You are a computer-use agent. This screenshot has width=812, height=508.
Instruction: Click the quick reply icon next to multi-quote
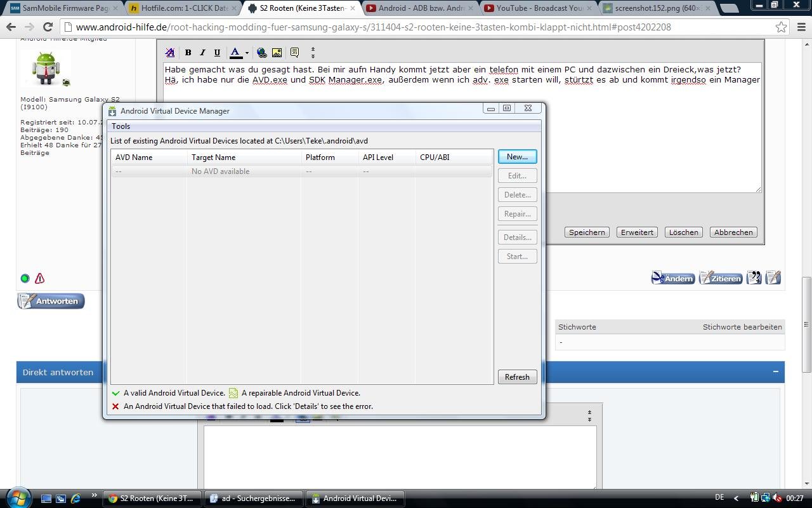773,277
